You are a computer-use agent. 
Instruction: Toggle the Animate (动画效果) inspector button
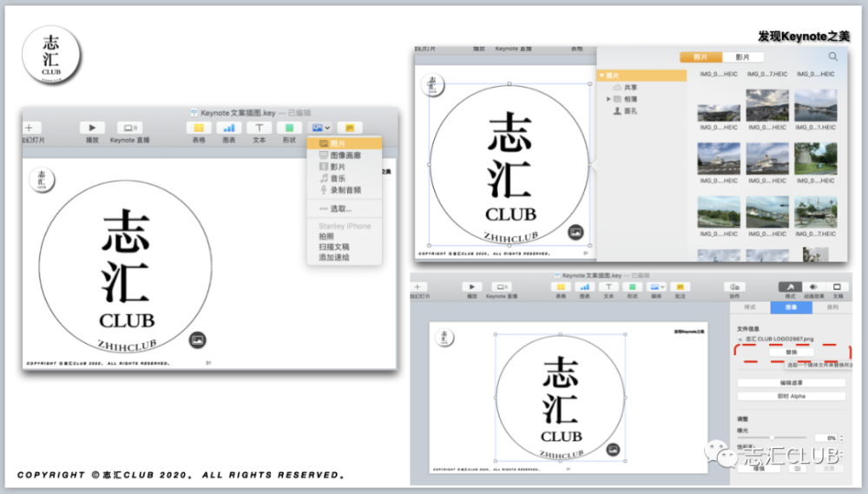point(813,287)
